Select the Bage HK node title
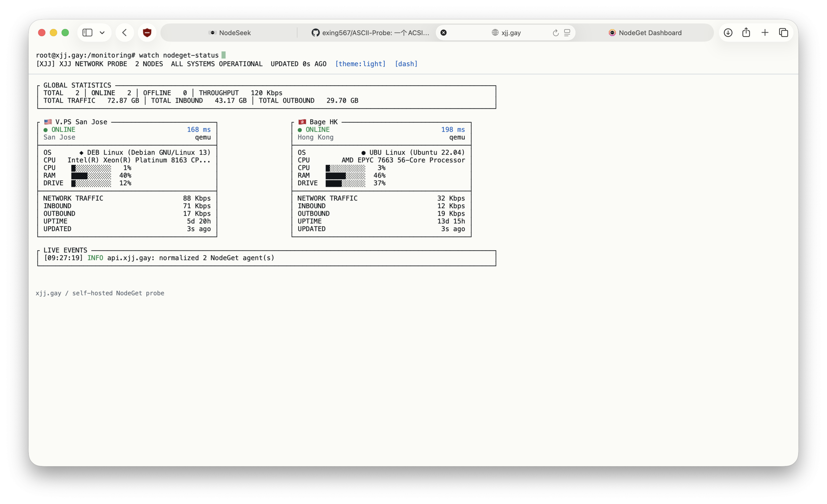 click(324, 122)
